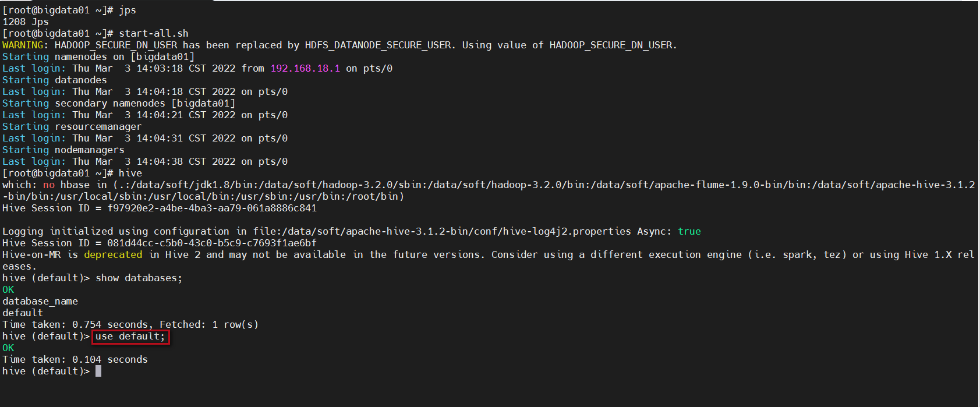Click the 'hive' command after the root prompt
Viewport: 980px width, 407px height.
click(130, 174)
